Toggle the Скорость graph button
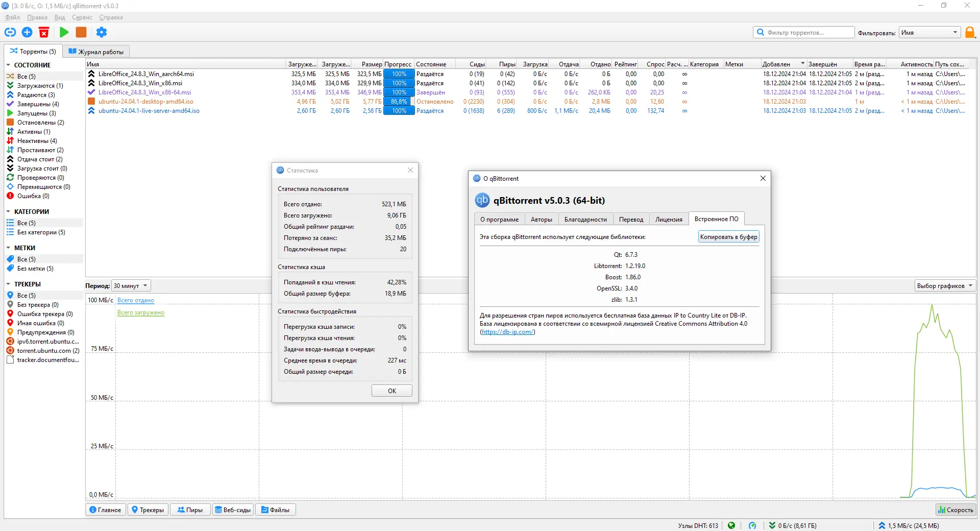980x531 pixels. (x=955, y=510)
